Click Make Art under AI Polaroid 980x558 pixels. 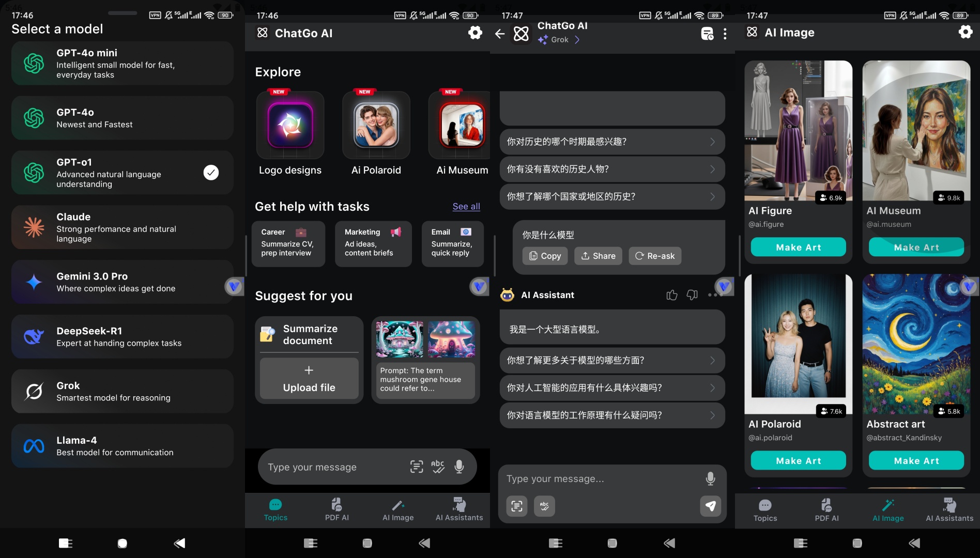tap(799, 460)
